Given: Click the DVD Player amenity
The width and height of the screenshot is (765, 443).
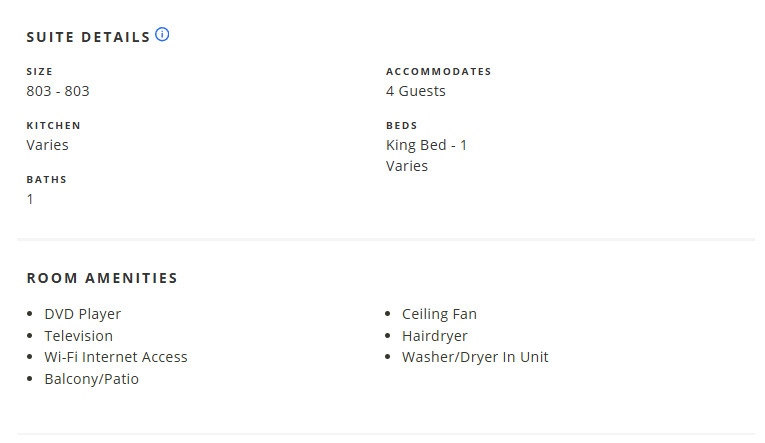Looking at the screenshot, I should [82, 314].
